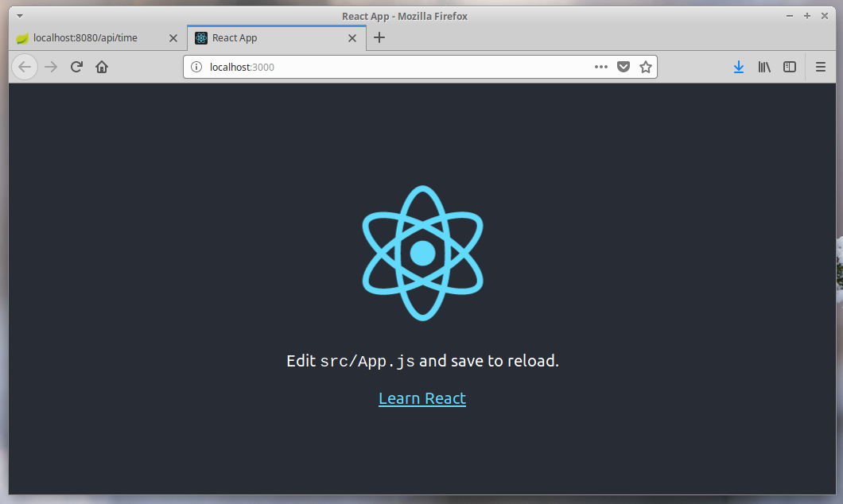Open the Firefox hamburger menu

(x=821, y=67)
